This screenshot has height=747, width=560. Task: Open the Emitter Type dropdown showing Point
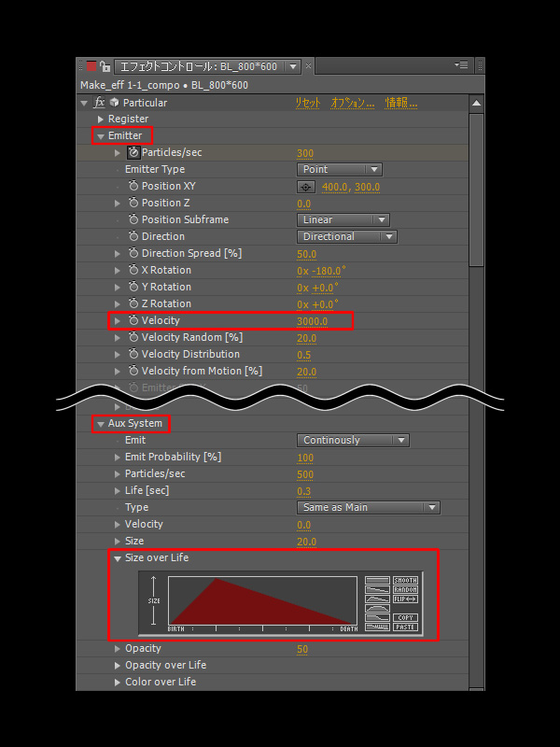[340, 169]
